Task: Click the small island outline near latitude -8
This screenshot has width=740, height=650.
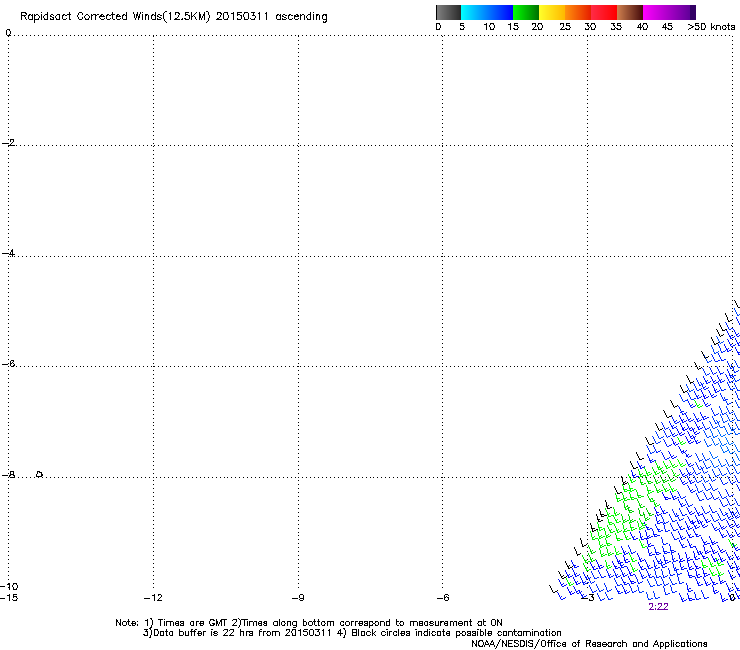Action: click(39, 474)
